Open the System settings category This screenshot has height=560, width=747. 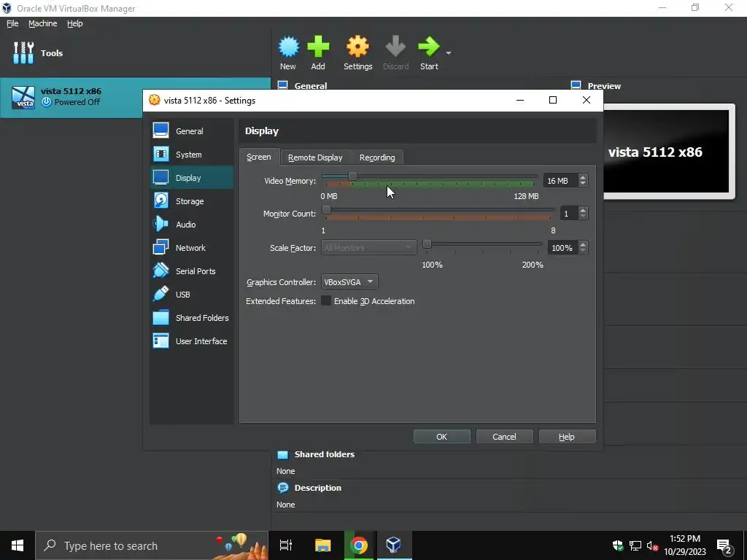(x=192, y=155)
